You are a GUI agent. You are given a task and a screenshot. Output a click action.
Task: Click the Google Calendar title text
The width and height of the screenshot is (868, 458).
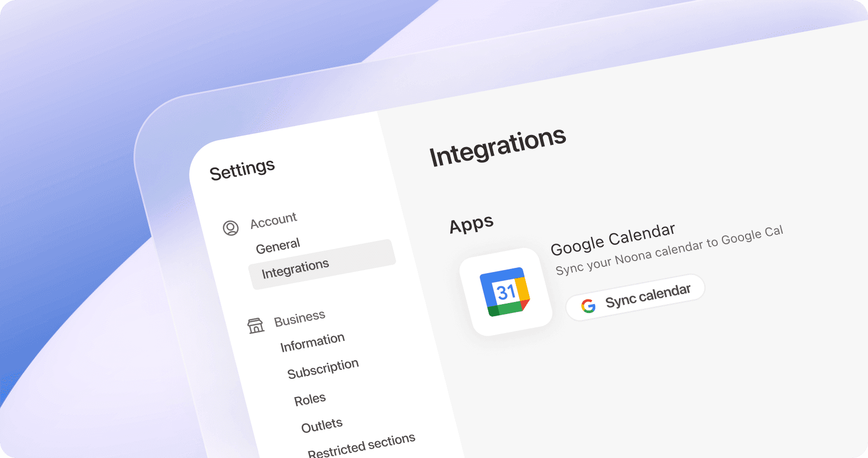(x=613, y=239)
